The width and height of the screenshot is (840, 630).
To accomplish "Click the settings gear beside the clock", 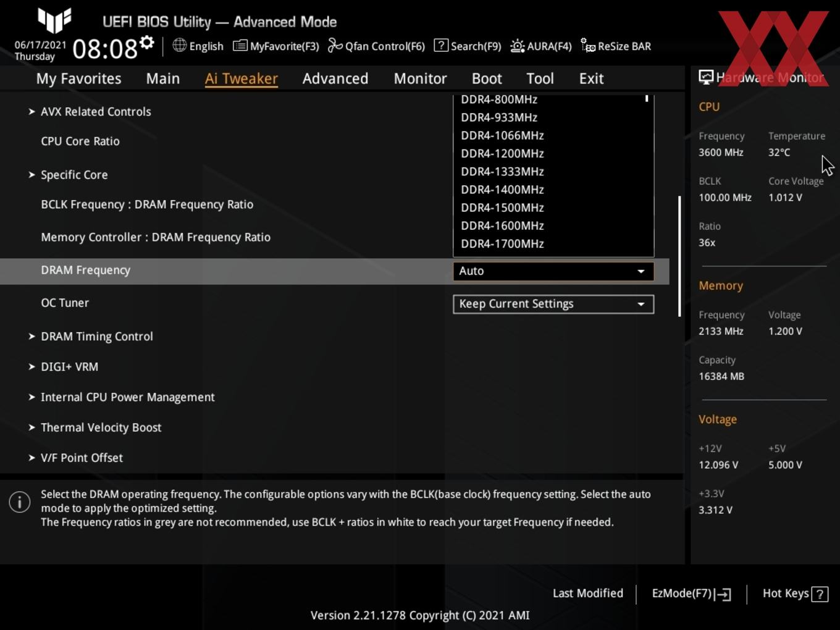I will tap(146, 43).
